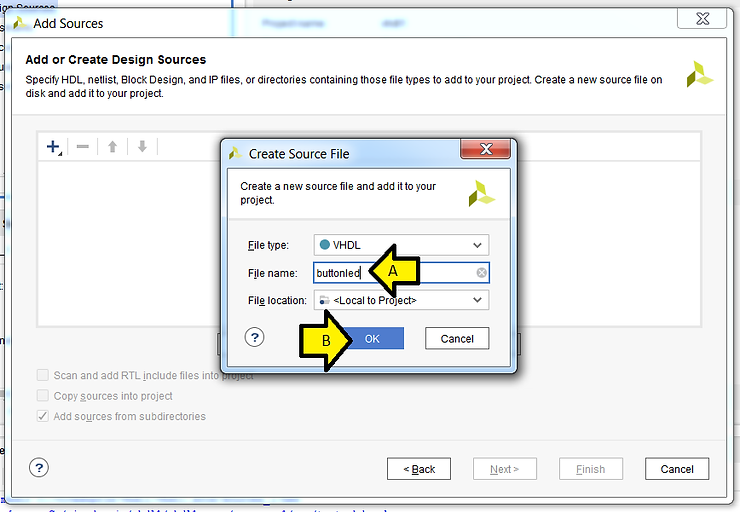Go to previous step with Back button

419,469
